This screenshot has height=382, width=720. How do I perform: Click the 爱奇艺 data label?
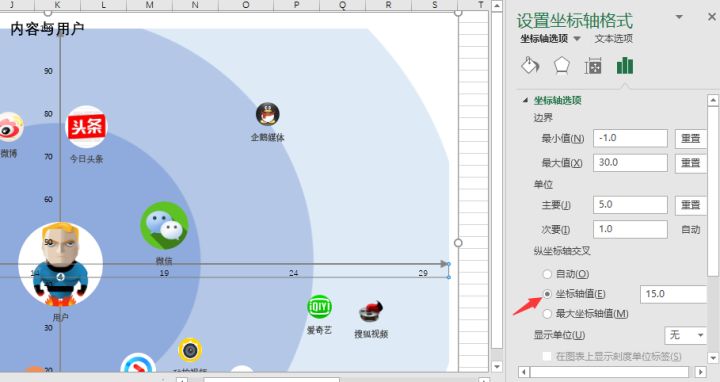(319, 330)
